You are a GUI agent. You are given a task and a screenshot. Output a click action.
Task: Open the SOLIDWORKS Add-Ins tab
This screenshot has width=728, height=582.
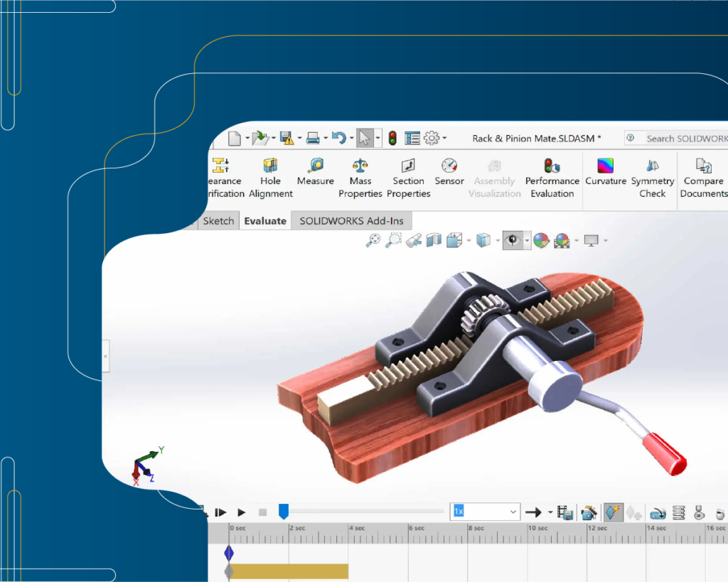351,220
